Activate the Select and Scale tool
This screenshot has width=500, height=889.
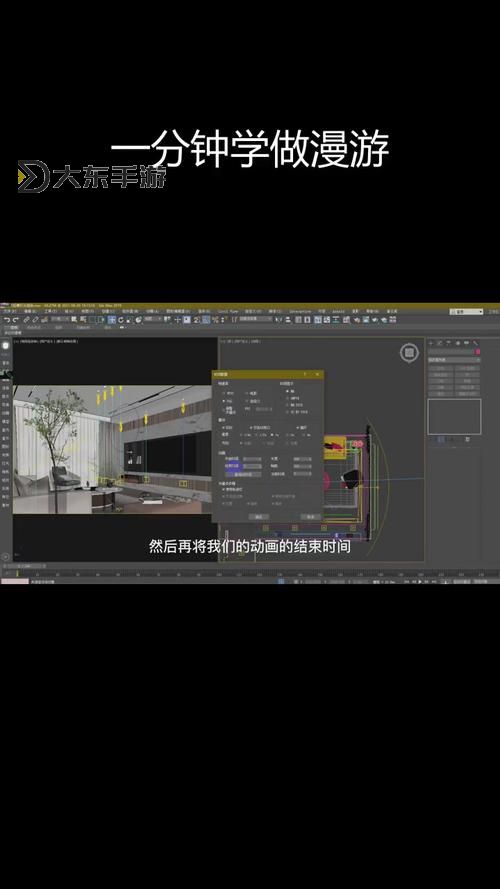[x=129, y=320]
